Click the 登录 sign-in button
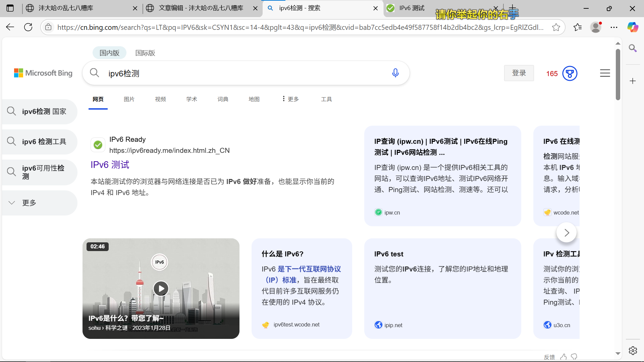The height and width of the screenshot is (362, 644). tap(519, 73)
